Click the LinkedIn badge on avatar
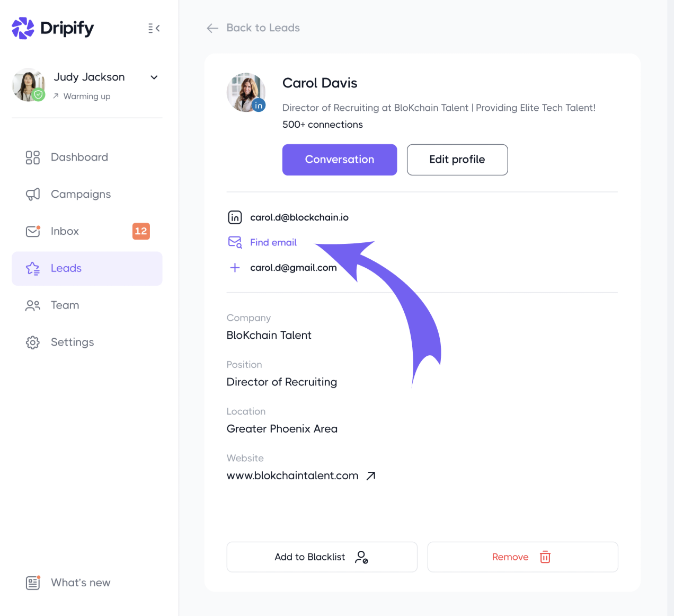674x616 pixels. [258, 105]
